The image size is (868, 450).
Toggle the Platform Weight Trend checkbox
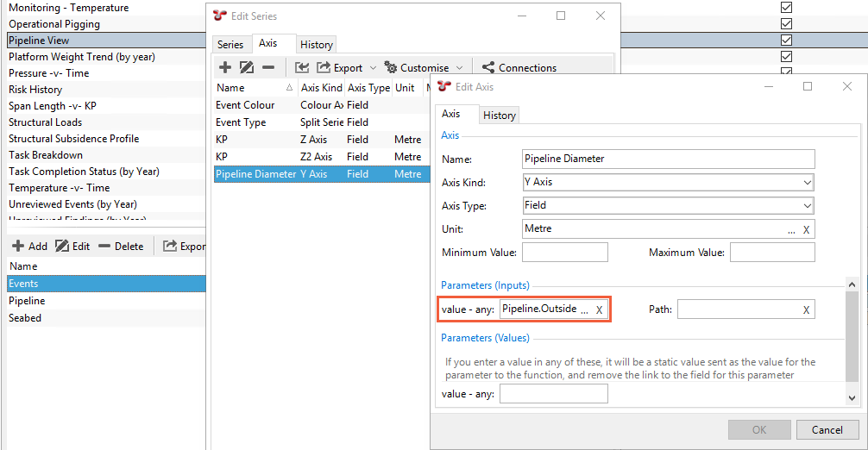786,56
